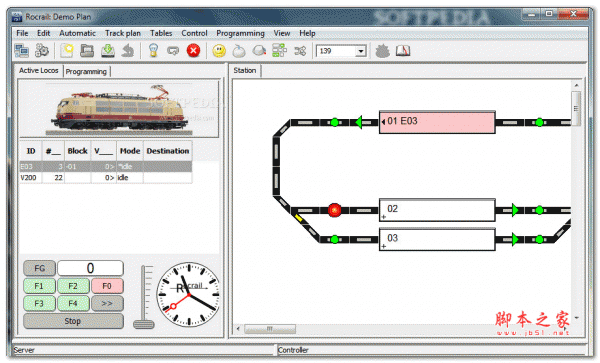The image size is (600, 363).
Task: Open the Tables menu
Action: click(161, 33)
